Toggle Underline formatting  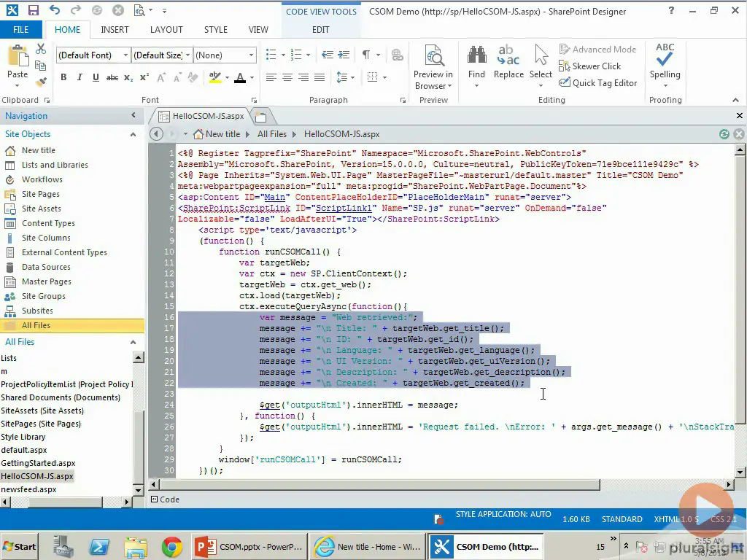(x=96, y=77)
